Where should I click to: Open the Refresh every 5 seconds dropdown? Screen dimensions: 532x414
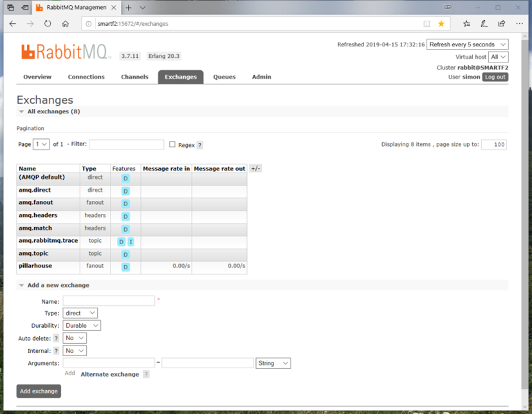467,44
